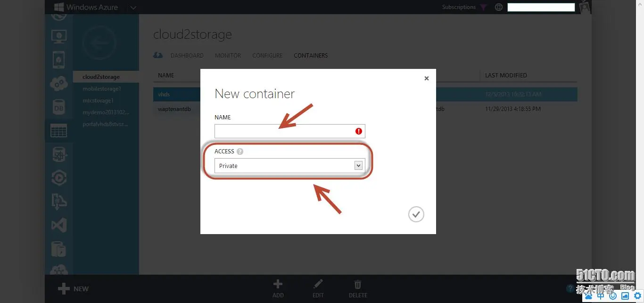
Task: Select the waptenantdb container row
Action: [x=365, y=109]
